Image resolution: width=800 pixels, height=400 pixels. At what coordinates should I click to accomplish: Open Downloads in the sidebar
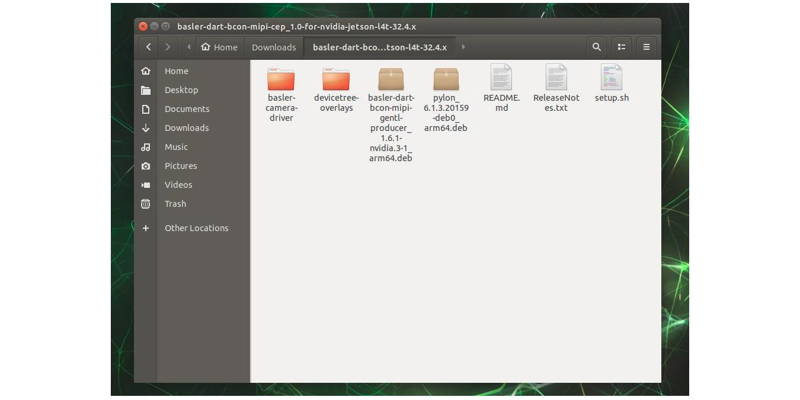coord(186,128)
